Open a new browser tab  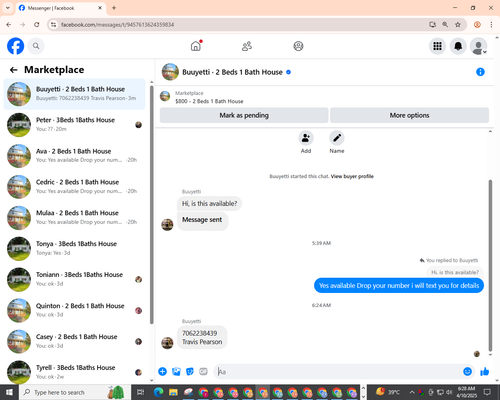(114, 8)
